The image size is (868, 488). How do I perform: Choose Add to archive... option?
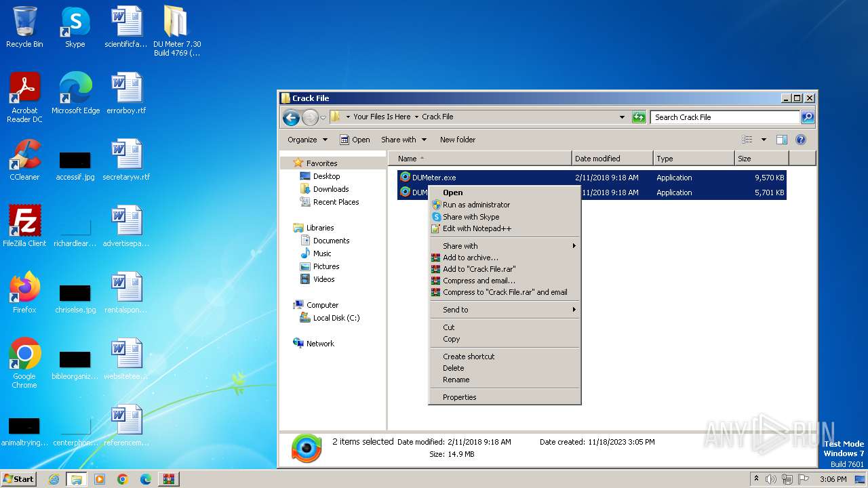(x=505, y=258)
